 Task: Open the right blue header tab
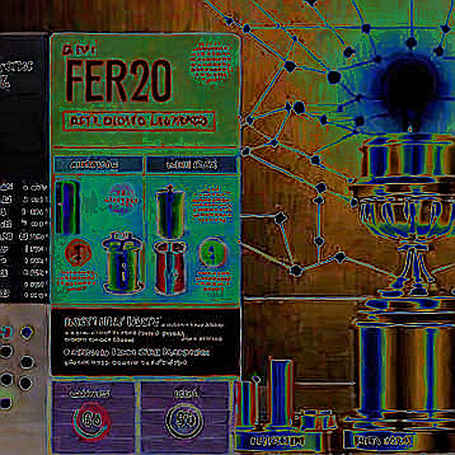[x=192, y=165]
